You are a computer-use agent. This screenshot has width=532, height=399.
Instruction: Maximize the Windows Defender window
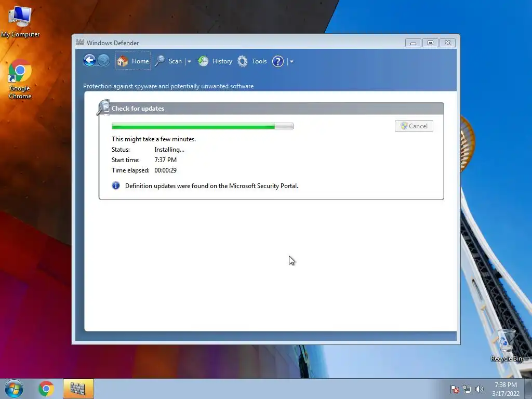coord(430,43)
